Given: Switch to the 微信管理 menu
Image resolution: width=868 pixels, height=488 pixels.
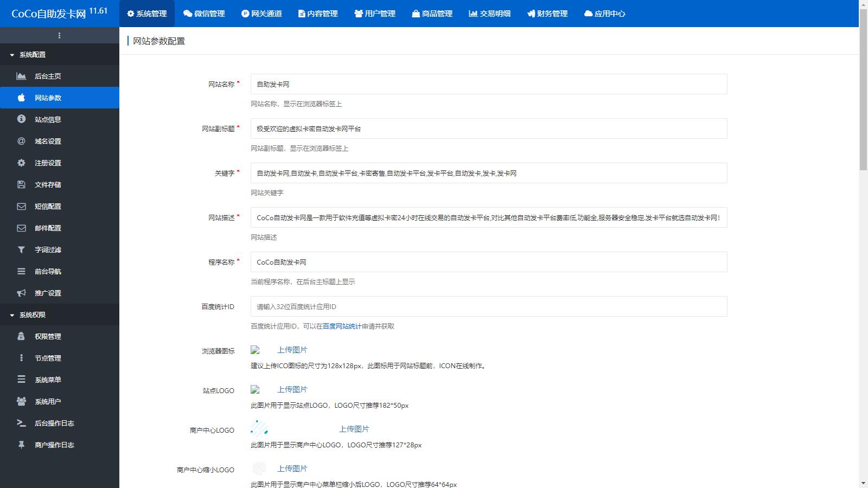Looking at the screenshot, I should 205,14.
